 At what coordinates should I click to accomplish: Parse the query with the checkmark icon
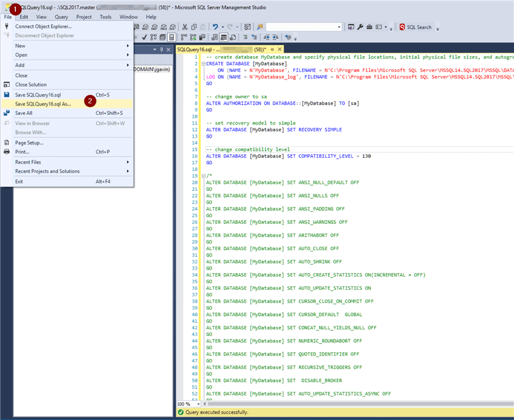[144, 37]
